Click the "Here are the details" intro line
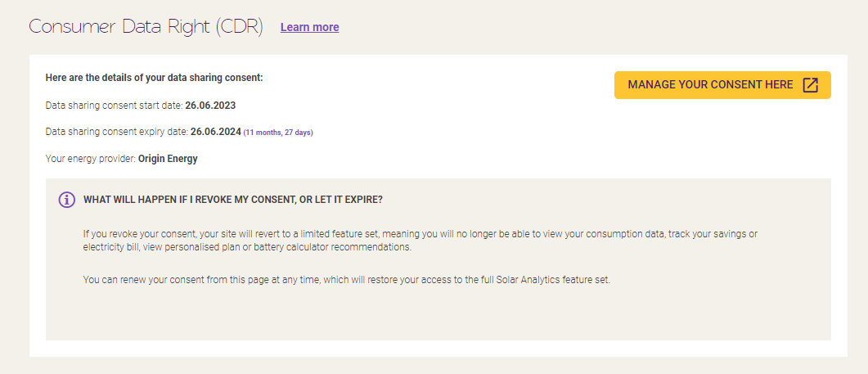Image resolution: width=868 pixels, height=374 pixels. point(154,78)
